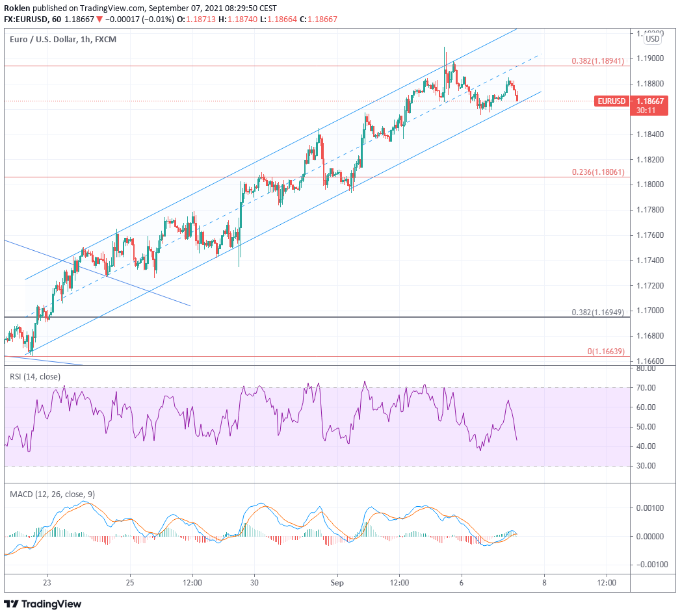Click the L:1.18664 low price value
Screen dimensions: 680x616
(x=278, y=19)
